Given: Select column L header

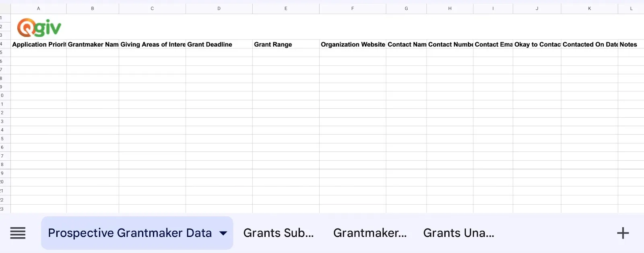Looking at the screenshot, I should point(631,8).
